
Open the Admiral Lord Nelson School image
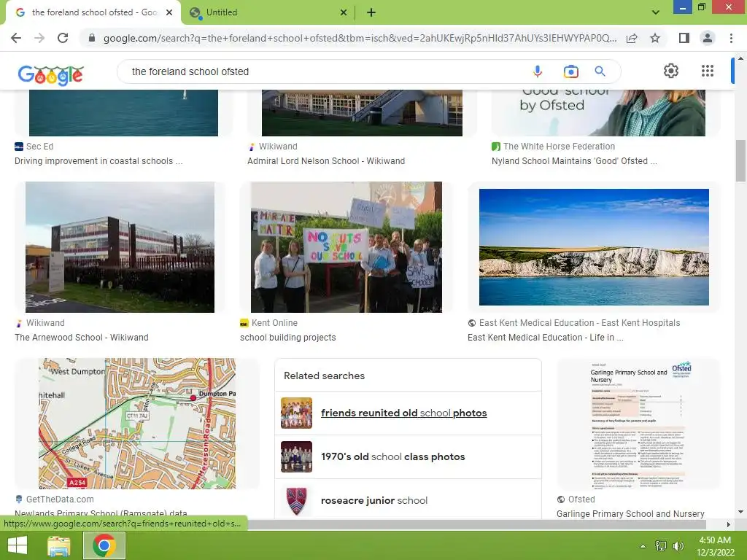tap(362, 113)
